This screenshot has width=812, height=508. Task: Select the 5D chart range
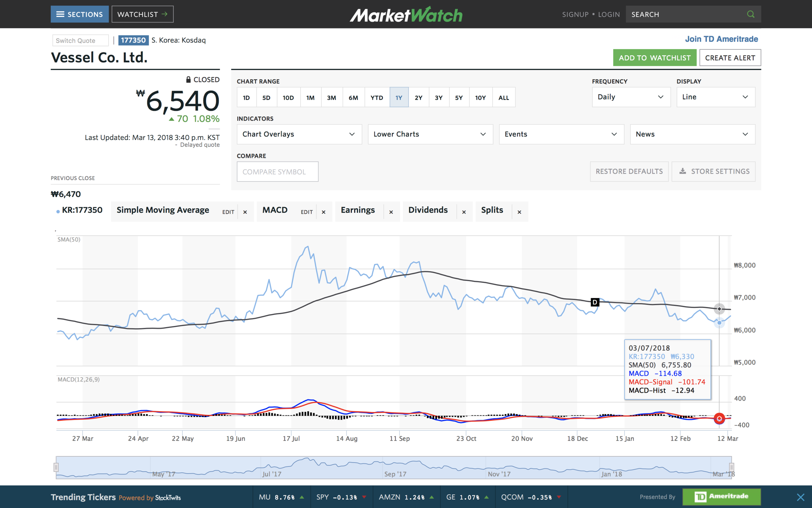[x=267, y=98]
